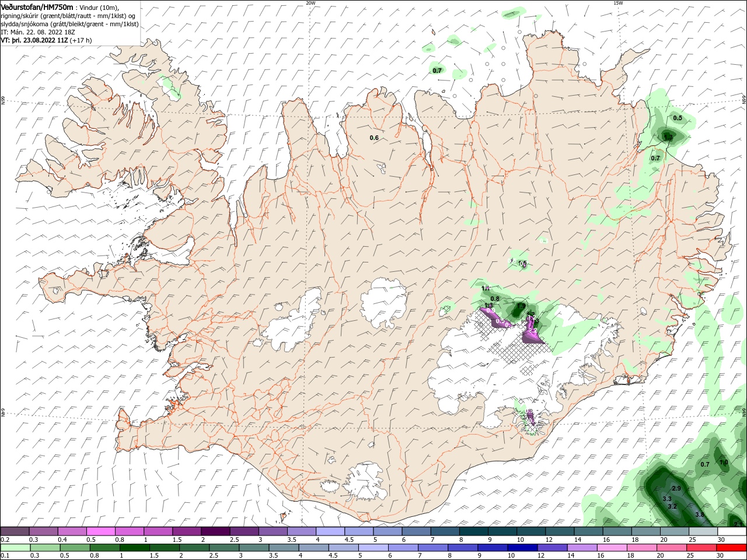Select top-row legend swatch starting at 18
Image resolution: width=747 pixels, height=560 pixels.
tap(646, 531)
